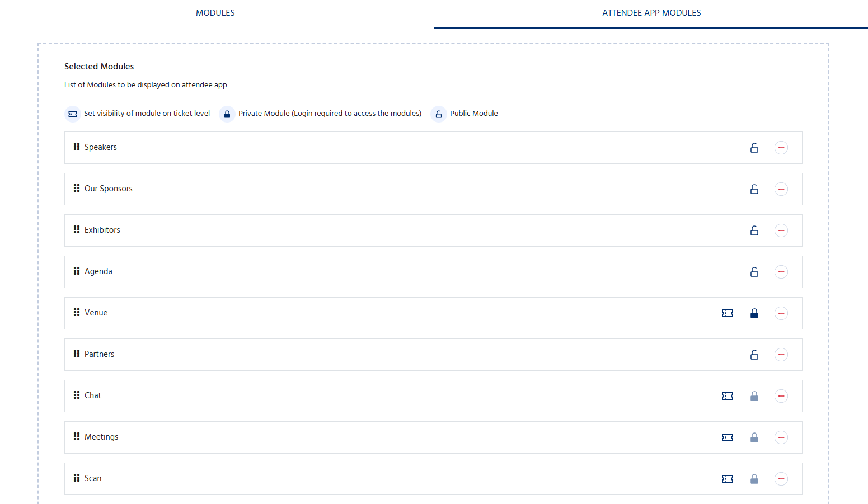The height and width of the screenshot is (504, 868).
Task: Toggle public lock for Partners module
Action: click(754, 355)
